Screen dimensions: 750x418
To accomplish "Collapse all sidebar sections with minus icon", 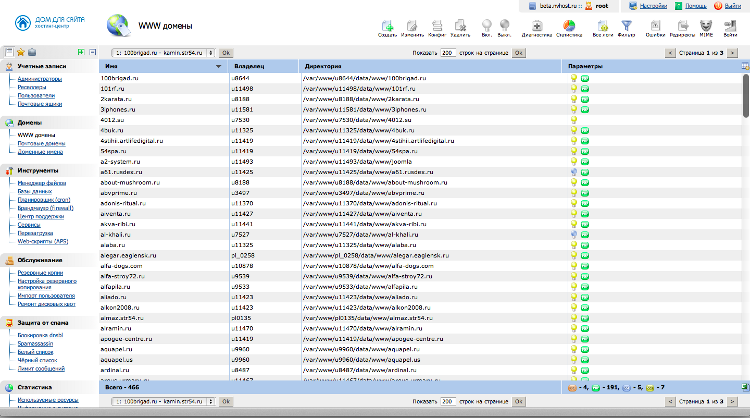I will click(x=93, y=52).
